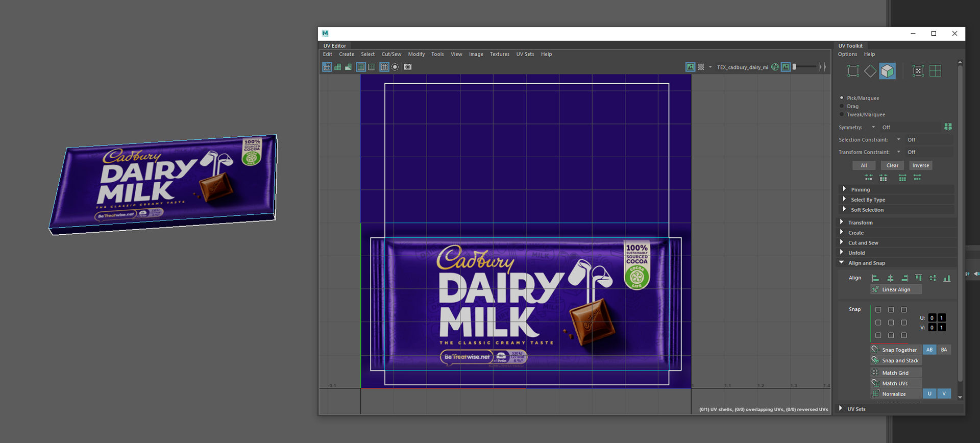The width and height of the screenshot is (980, 443).
Task: Toggle texture borders toolbar icon
Action: click(x=361, y=67)
